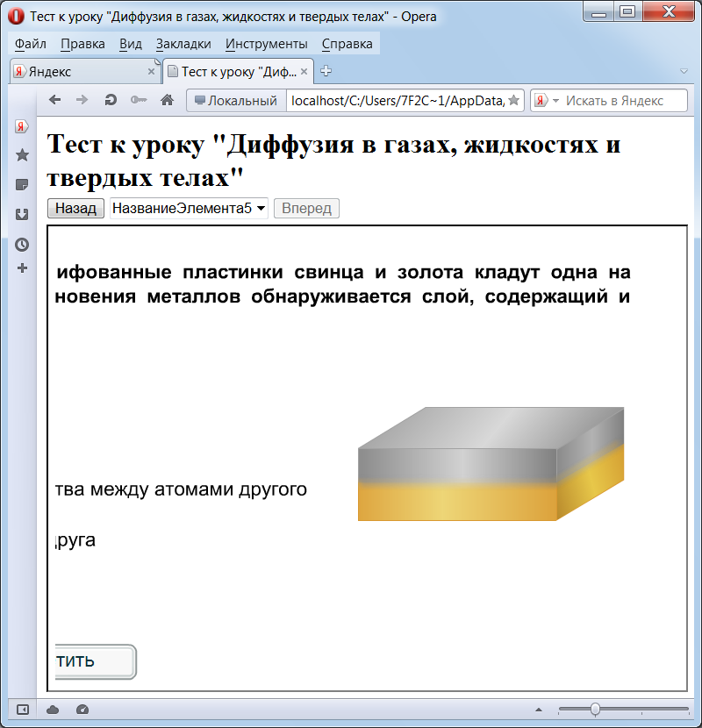Open Downloads panel in sidebar
The width and height of the screenshot is (702, 728).
coord(22,215)
